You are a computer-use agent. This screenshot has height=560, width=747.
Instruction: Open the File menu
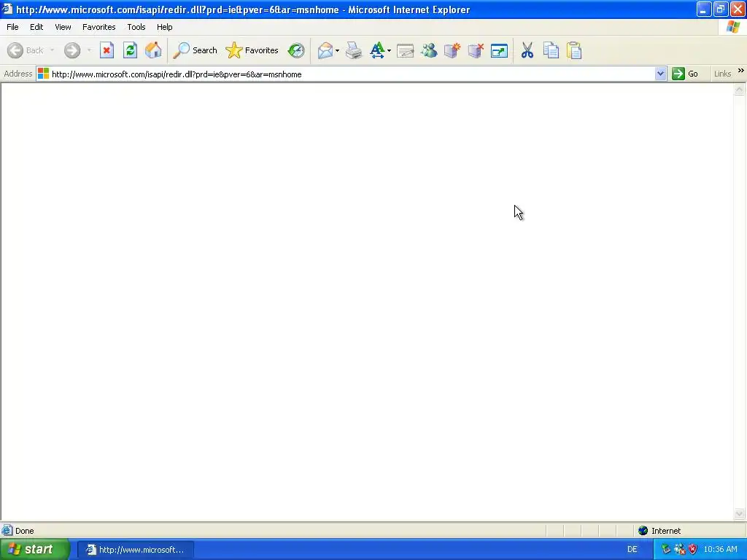coord(12,27)
